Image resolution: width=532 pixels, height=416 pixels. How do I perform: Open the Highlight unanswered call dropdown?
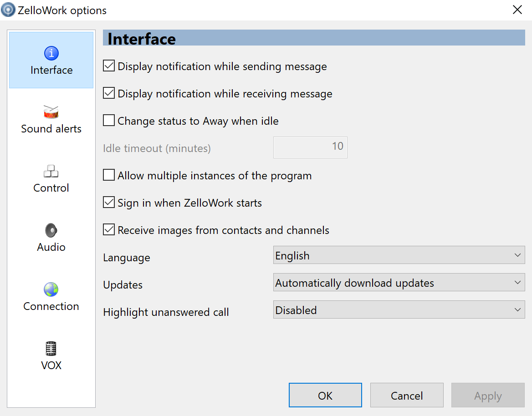point(399,310)
